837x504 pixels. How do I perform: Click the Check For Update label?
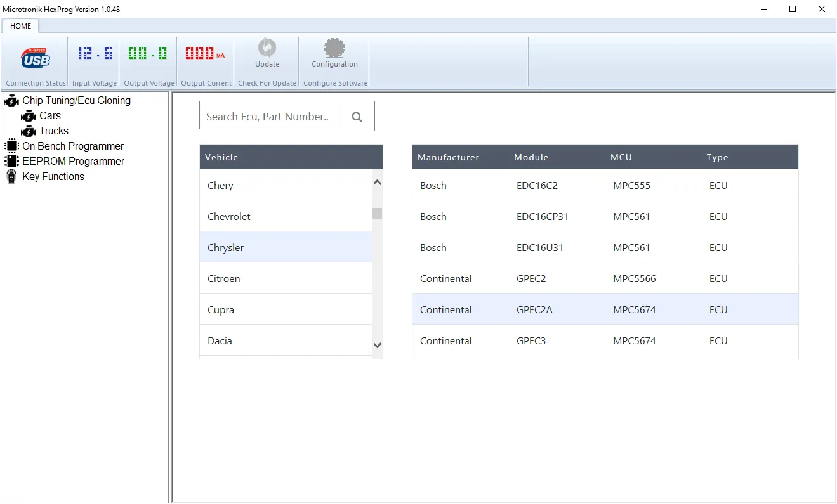coord(267,83)
